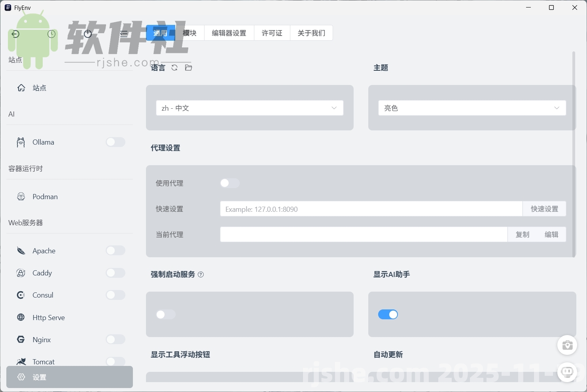
Task: Click the floating AI assistant robot button
Action: tap(567, 372)
